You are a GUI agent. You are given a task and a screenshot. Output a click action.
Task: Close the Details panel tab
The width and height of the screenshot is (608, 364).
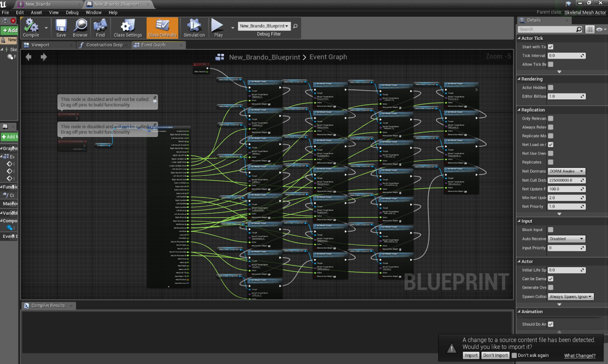tap(567, 20)
